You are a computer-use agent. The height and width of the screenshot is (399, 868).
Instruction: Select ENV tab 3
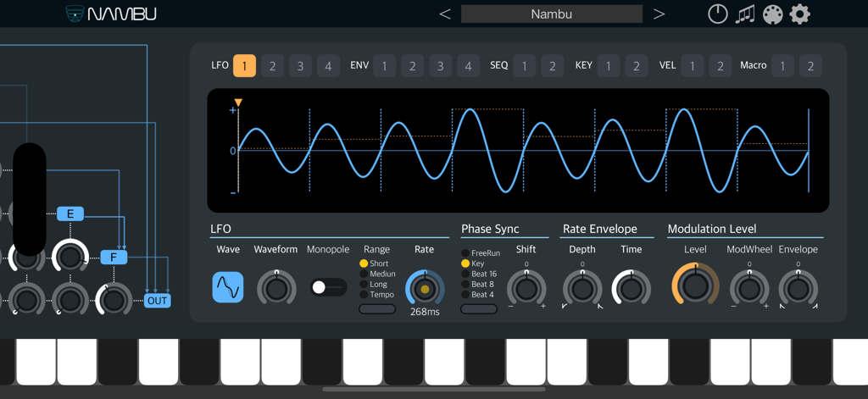point(440,66)
